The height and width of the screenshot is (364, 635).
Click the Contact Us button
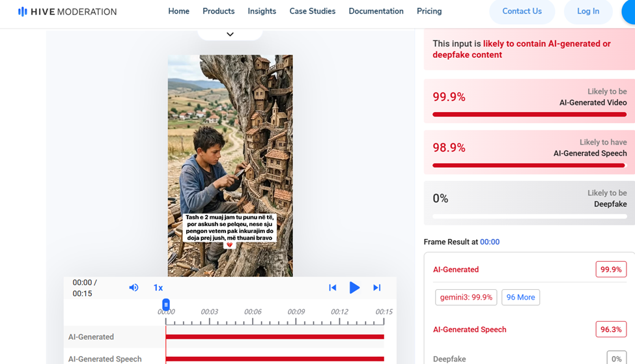coord(522,12)
